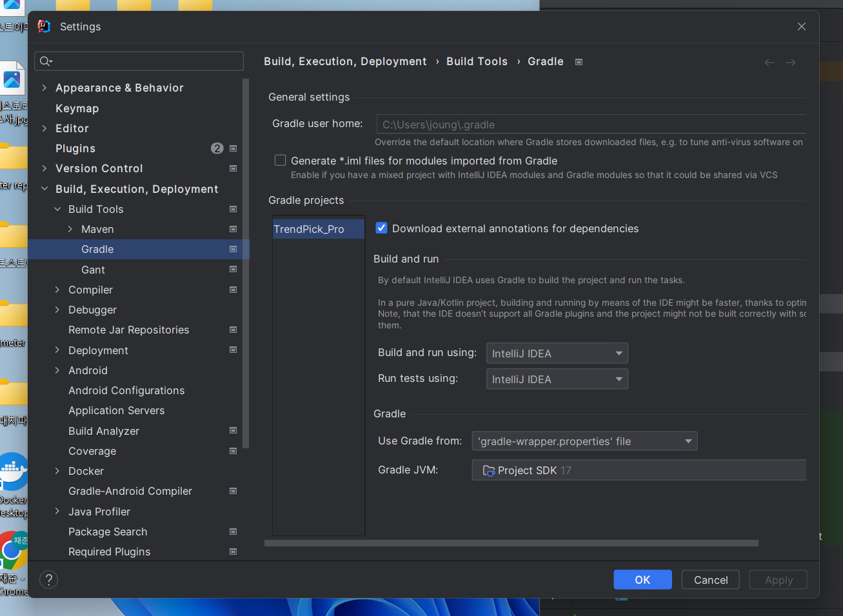Click the horizontal scrollbar under Gradle panel
Image resolution: width=843 pixels, height=616 pixels.
tap(511, 543)
